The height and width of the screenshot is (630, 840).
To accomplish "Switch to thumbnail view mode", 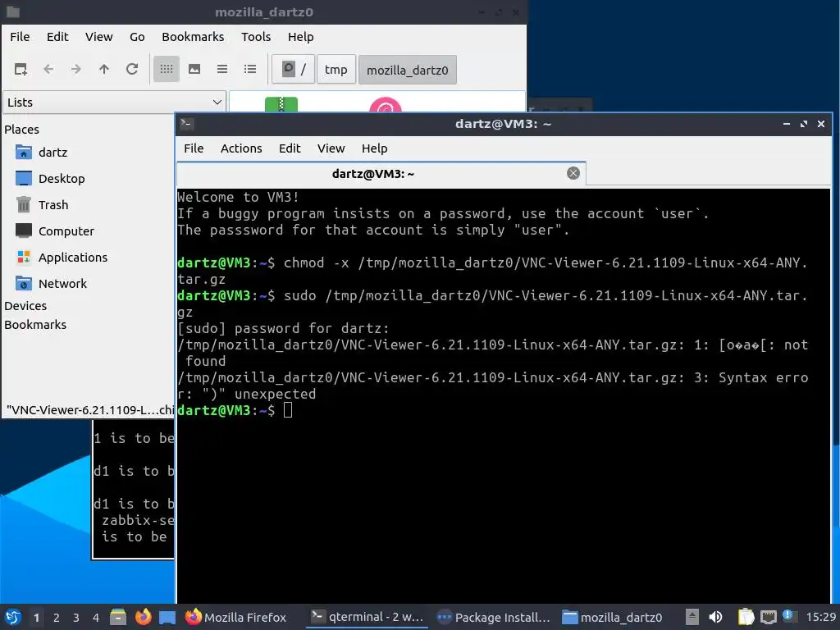I will [x=194, y=69].
